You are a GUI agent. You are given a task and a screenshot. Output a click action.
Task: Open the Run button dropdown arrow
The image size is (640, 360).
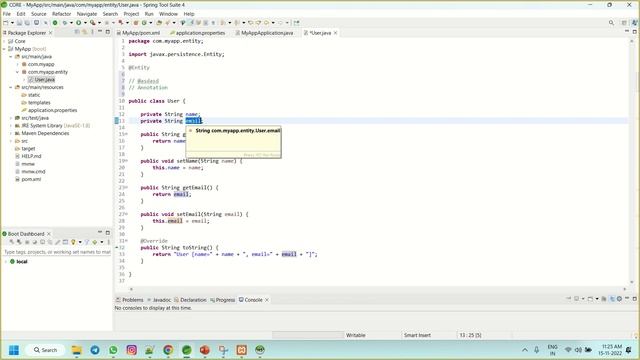coord(85,23)
